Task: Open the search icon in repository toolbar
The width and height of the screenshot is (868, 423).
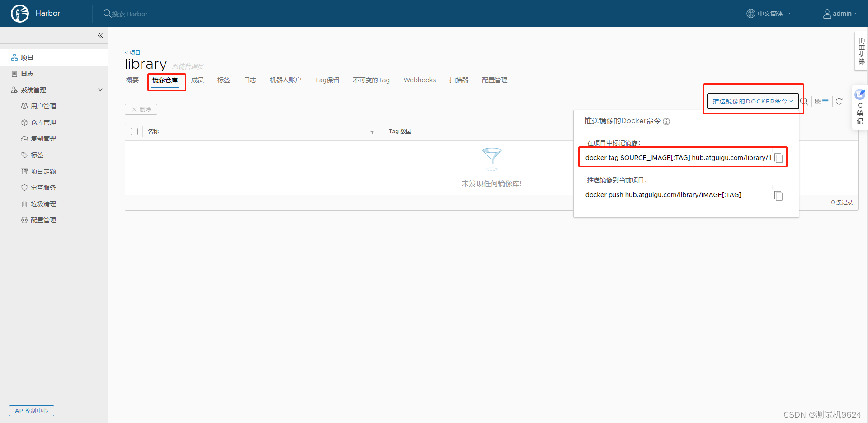Action: click(804, 102)
